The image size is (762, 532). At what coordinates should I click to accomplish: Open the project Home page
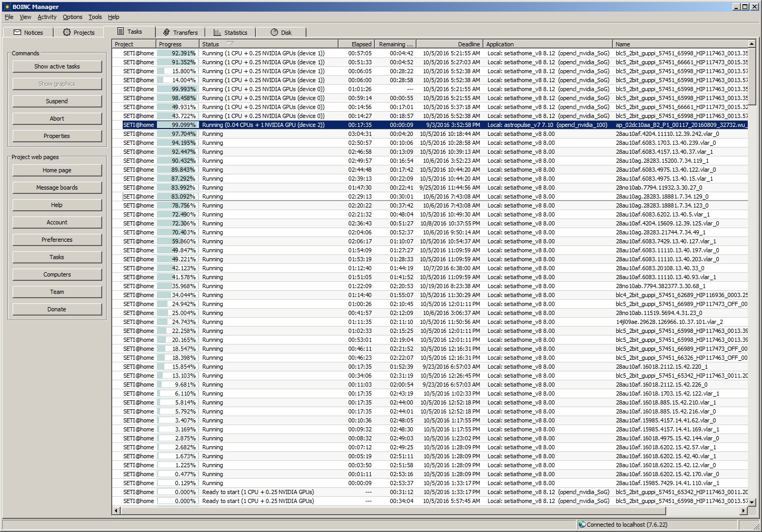point(57,170)
